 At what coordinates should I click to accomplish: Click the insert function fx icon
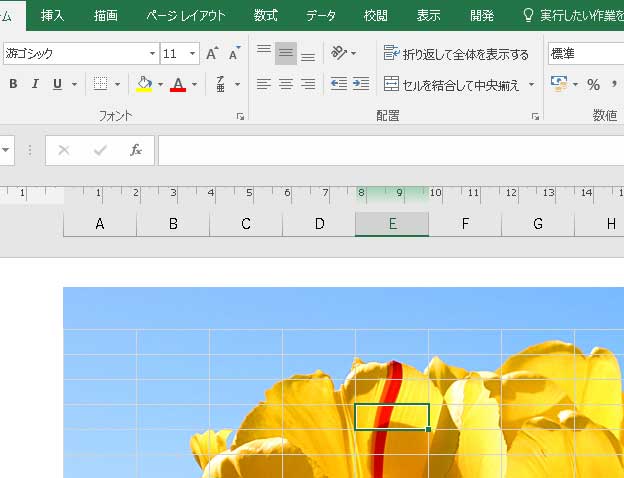tap(136, 150)
